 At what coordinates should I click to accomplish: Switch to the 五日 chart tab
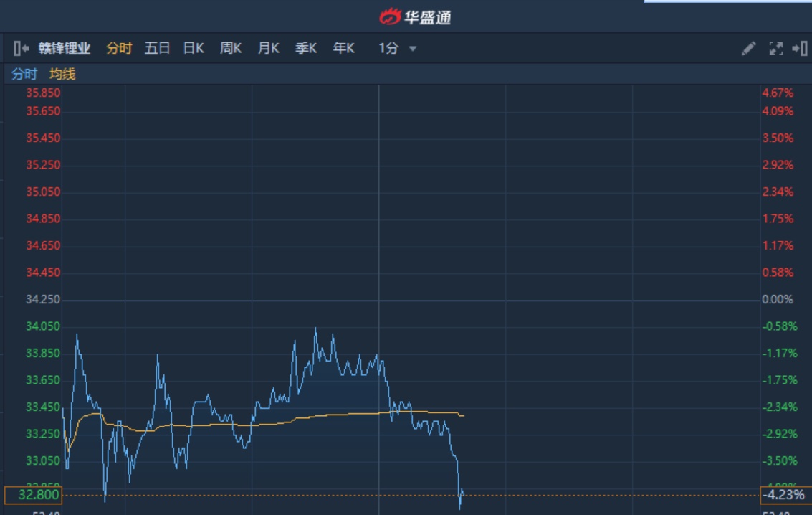click(158, 48)
